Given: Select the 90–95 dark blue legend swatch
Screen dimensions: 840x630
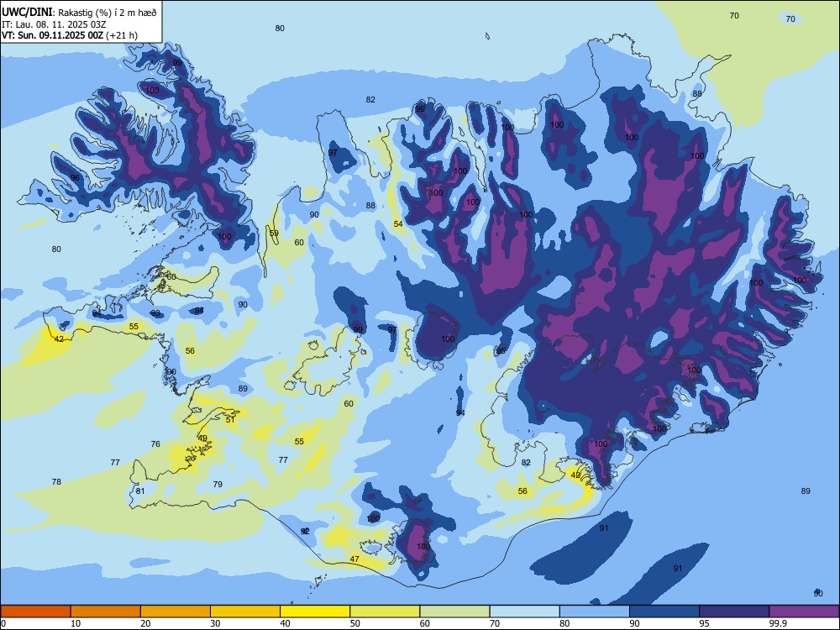Looking at the screenshot, I should pos(664,612).
